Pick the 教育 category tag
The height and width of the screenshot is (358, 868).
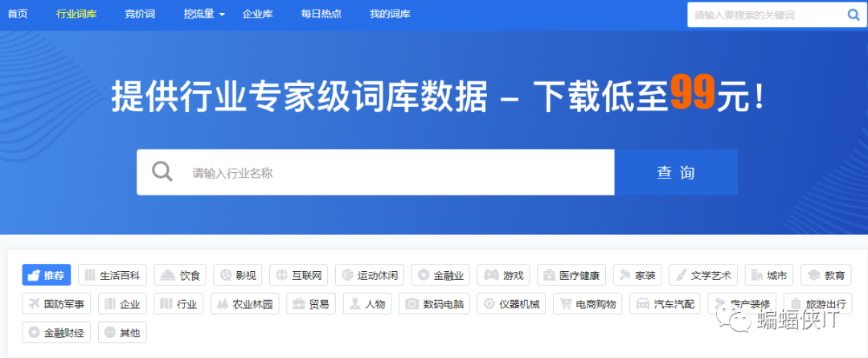coord(826,275)
